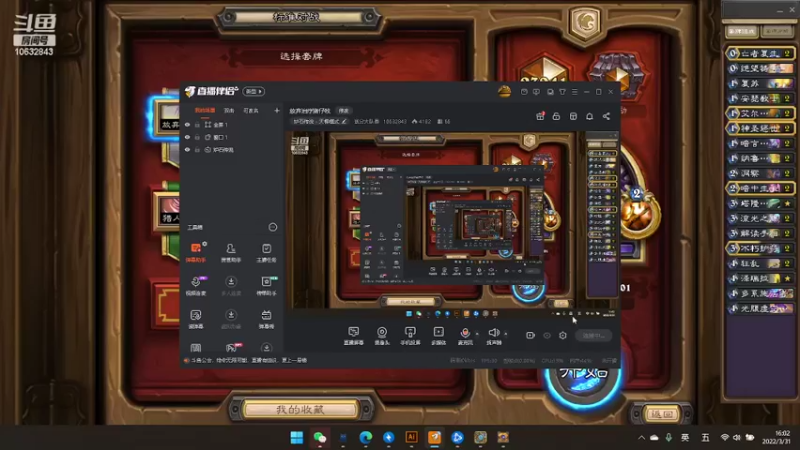This screenshot has width=800, height=450.
Task: Click the share icon in streaming app
Action: pyautogui.click(x=606, y=116)
